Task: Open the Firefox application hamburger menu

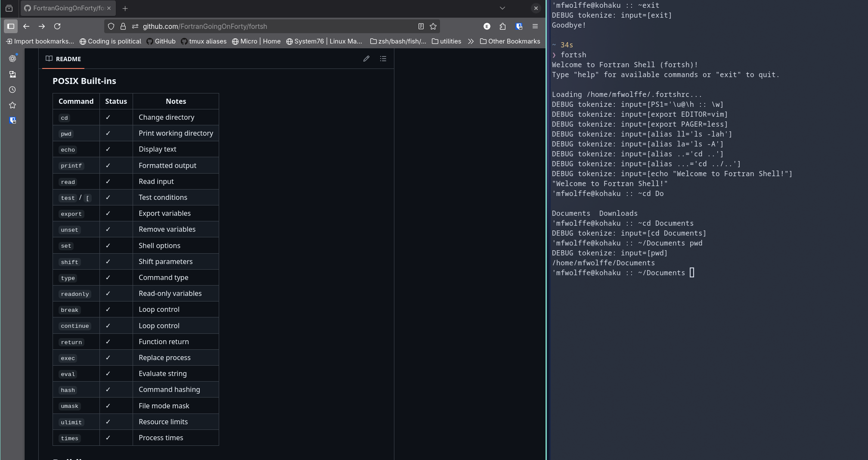Action: (x=535, y=26)
